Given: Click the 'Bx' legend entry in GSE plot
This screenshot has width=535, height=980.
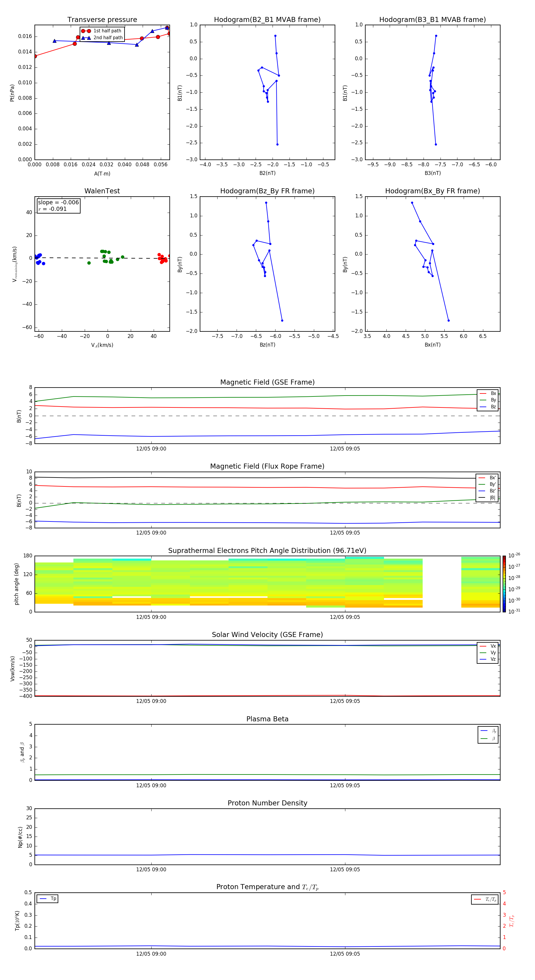Looking at the screenshot, I should [488, 393].
